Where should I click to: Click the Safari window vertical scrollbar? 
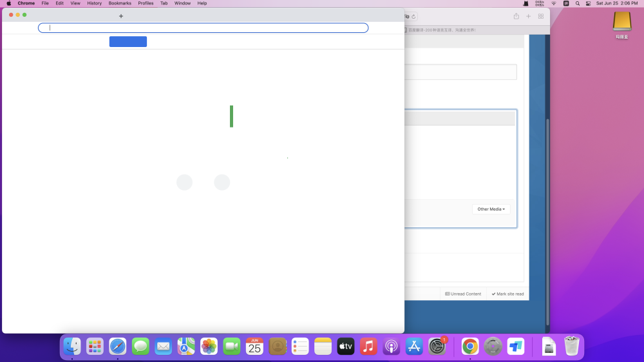tap(547, 222)
